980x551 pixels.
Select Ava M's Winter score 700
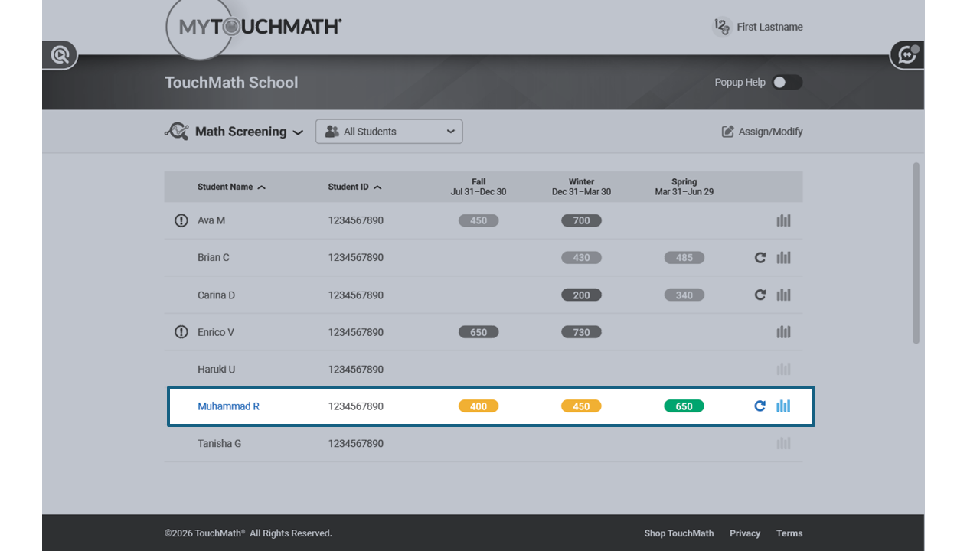[x=581, y=220]
